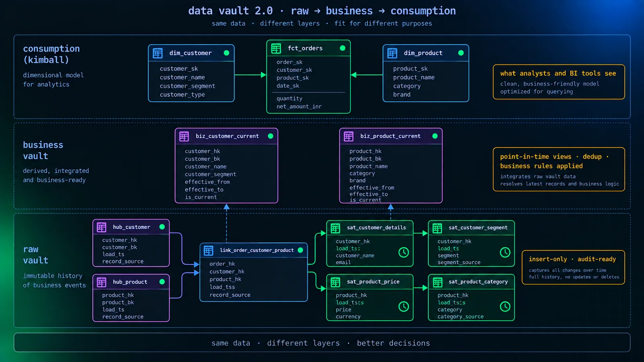Click category_source in sat_product_category
644x362 pixels.
[x=460, y=317]
